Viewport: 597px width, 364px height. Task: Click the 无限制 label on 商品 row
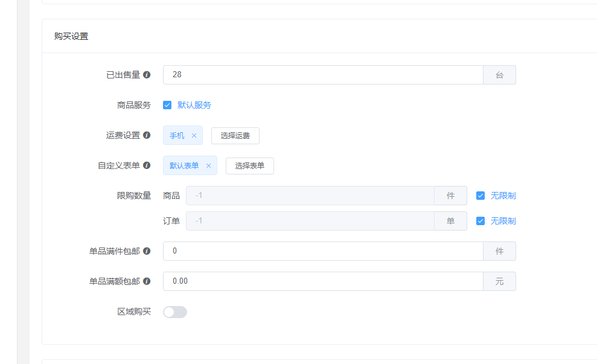503,196
